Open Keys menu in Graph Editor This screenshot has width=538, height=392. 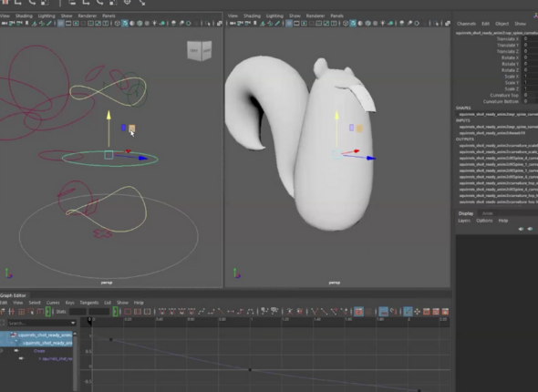69,303
